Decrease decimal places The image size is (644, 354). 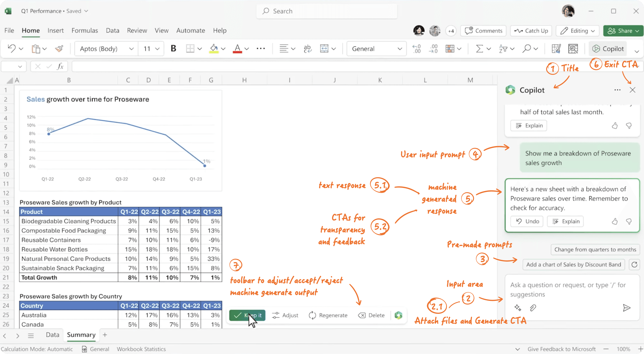(417, 49)
